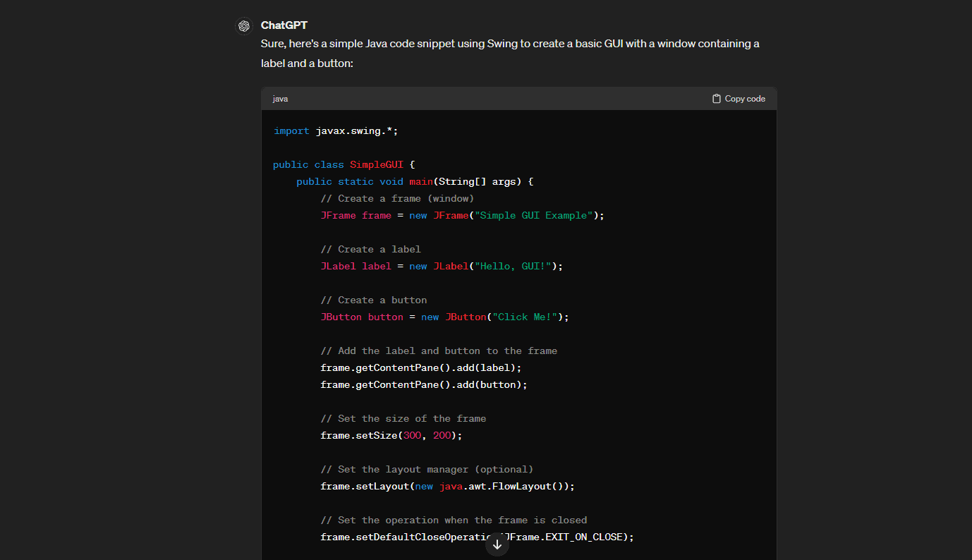Screen dimensions: 972x560
Task: Click the number 200 in setSize call
Action: (442, 436)
